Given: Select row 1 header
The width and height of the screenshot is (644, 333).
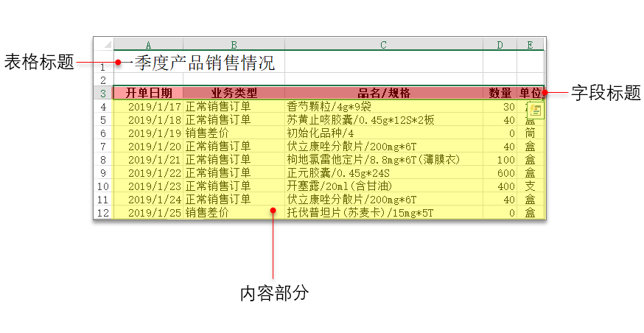Looking at the screenshot, I should (x=103, y=62).
